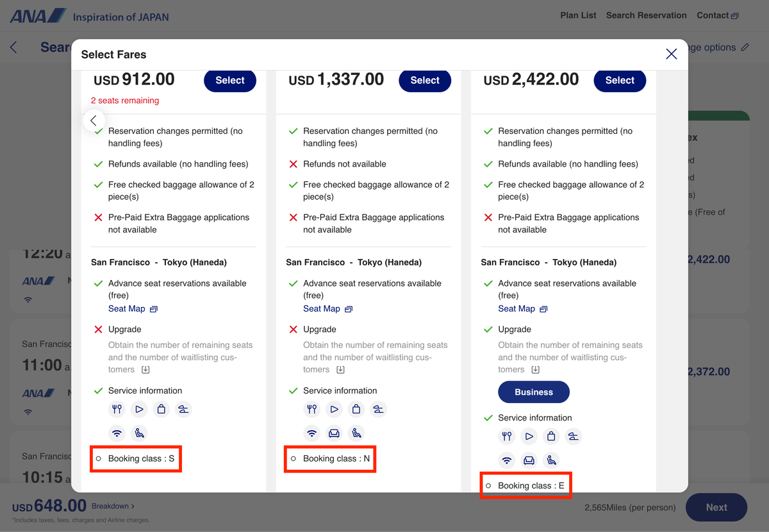Click the baggage icon in the USD 2,422.00 fare
This screenshot has height=532, width=769.
click(551, 436)
